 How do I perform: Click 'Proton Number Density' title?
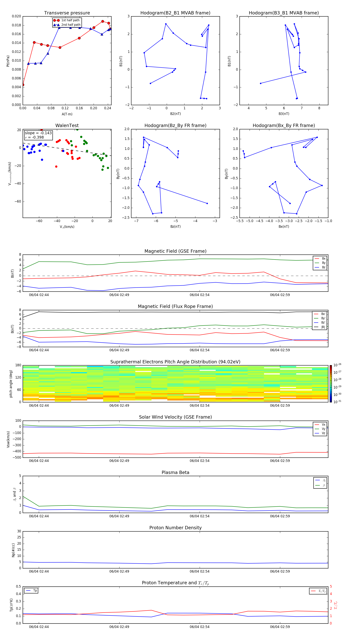175,528
